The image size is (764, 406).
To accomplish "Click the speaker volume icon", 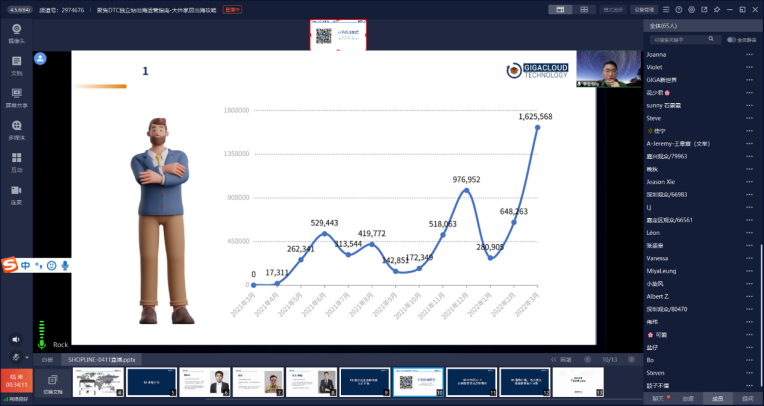I will coord(16,339).
